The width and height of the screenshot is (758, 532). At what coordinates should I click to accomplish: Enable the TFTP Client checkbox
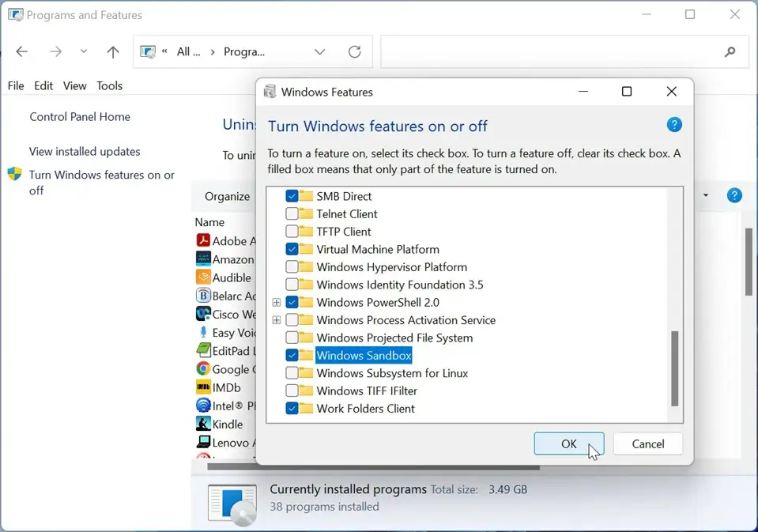click(x=292, y=232)
